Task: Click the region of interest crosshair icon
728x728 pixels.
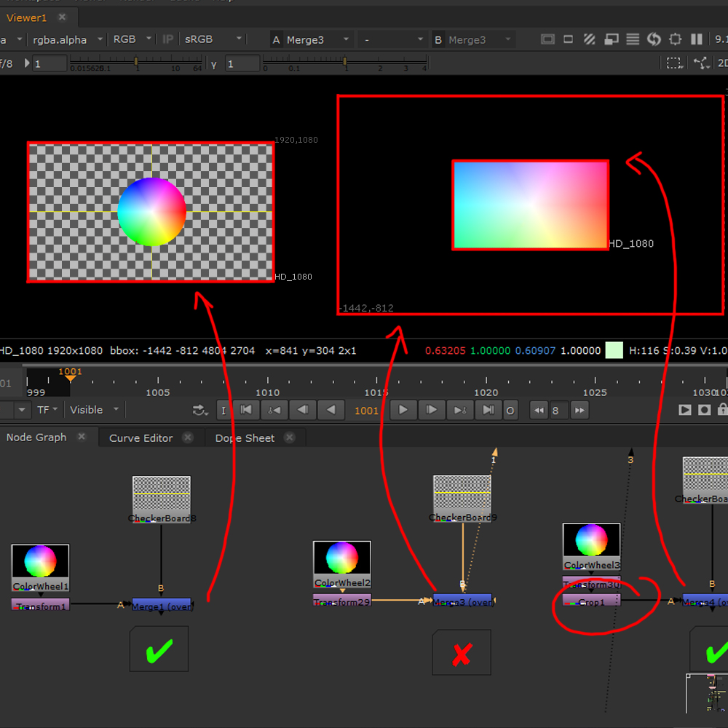Action: pos(675,39)
